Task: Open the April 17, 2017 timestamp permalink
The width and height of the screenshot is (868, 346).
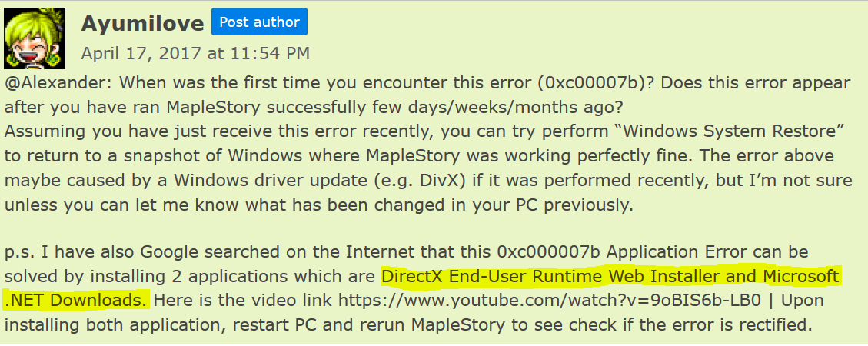Action: click(196, 53)
